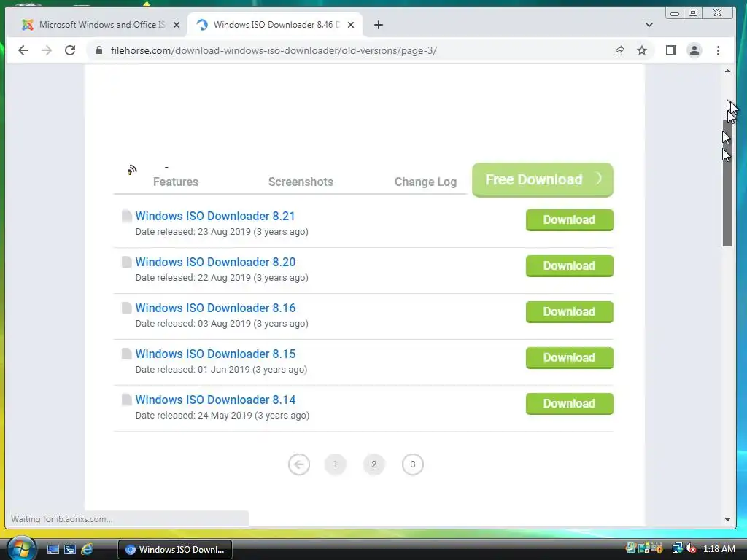This screenshot has width=747, height=560.
Task: Click the file icon beside version 8.16
Action: tap(126, 308)
